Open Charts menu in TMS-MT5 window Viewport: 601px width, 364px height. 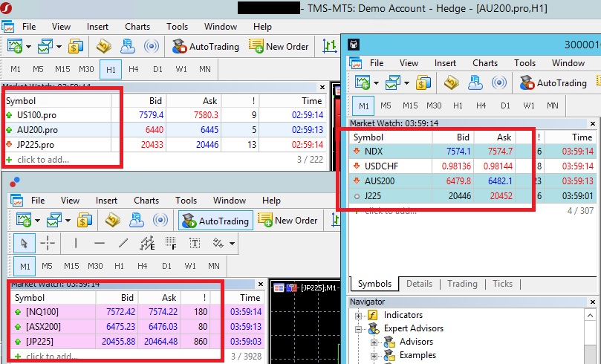pos(137,27)
